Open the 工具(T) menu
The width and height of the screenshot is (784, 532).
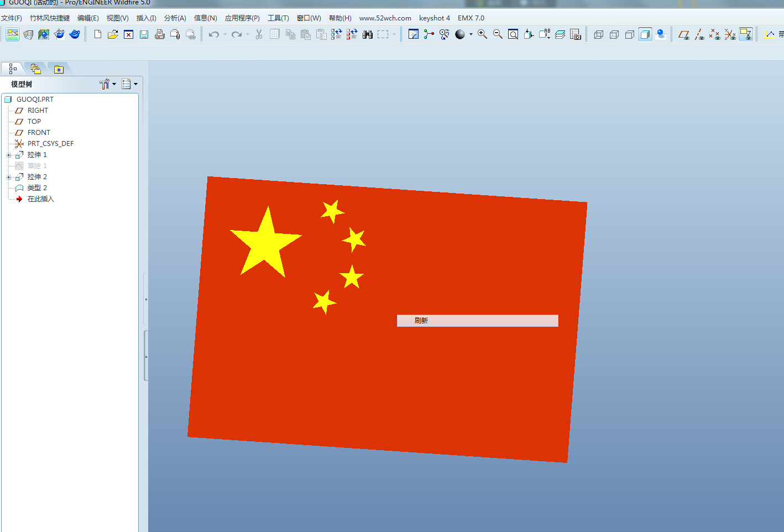point(278,18)
